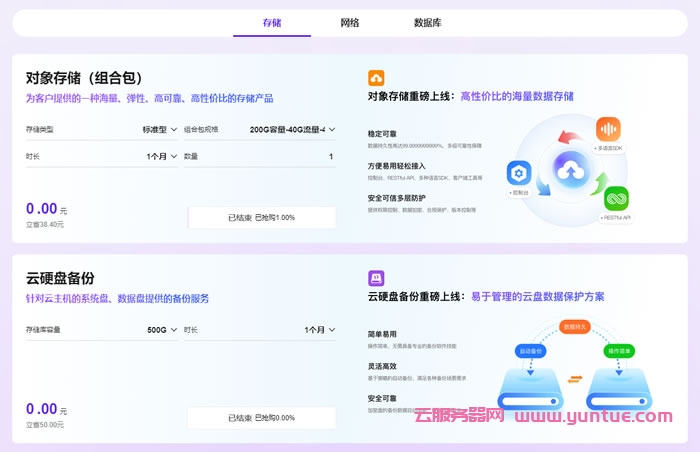Click the purple cloud disk backup icon
This screenshot has width=700, height=452.
tap(377, 278)
